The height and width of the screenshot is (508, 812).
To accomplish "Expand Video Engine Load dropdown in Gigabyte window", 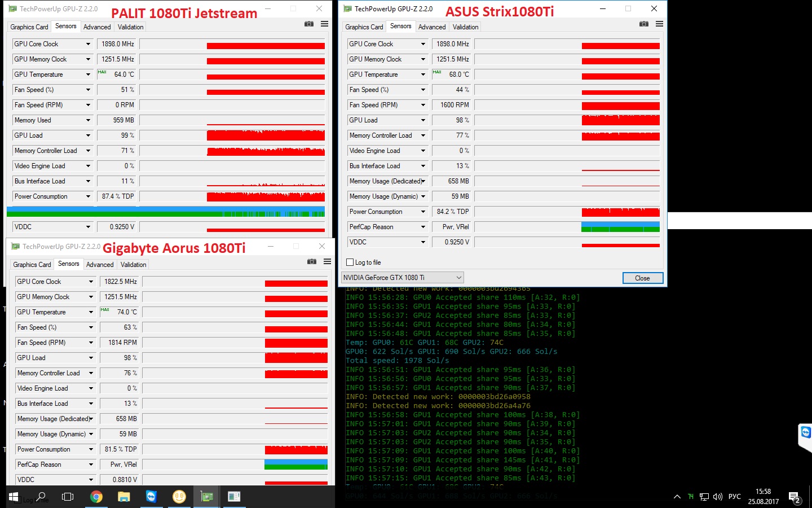I will [x=91, y=388].
